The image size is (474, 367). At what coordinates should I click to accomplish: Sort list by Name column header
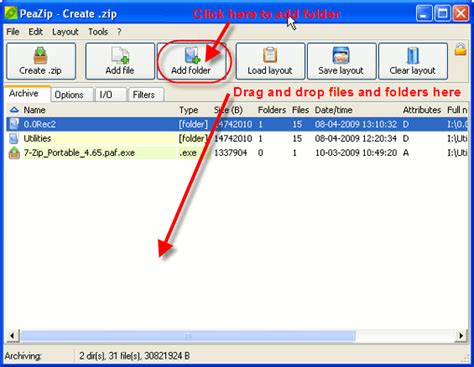pyautogui.click(x=34, y=110)
